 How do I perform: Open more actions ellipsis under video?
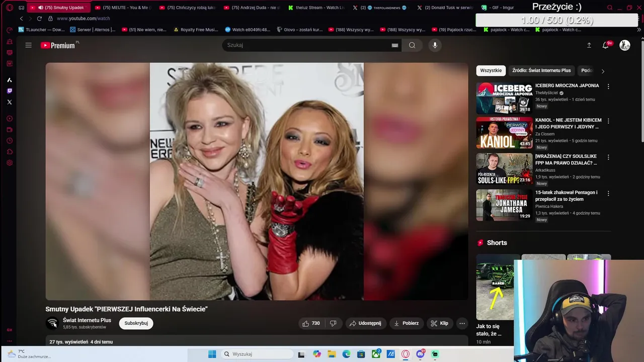pyautogui.click(x=462, y=323)
